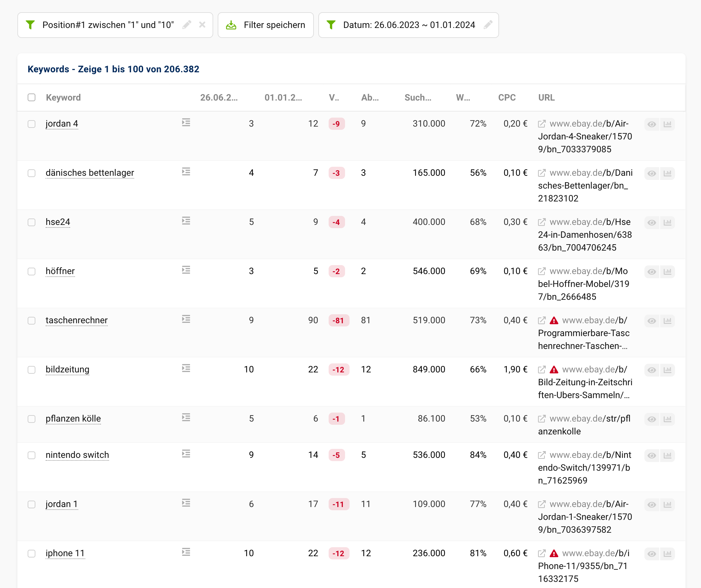Expand details icon for höffner

[x=186, y=270]
